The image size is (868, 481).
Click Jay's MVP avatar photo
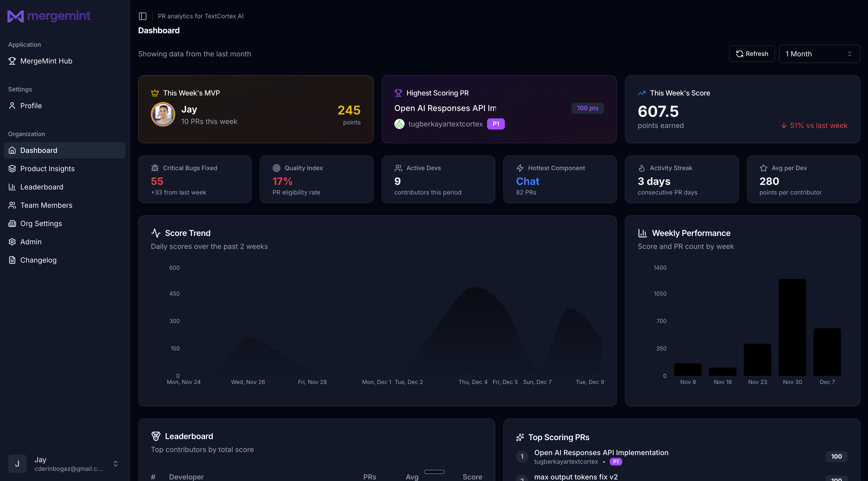coord(163,114)
